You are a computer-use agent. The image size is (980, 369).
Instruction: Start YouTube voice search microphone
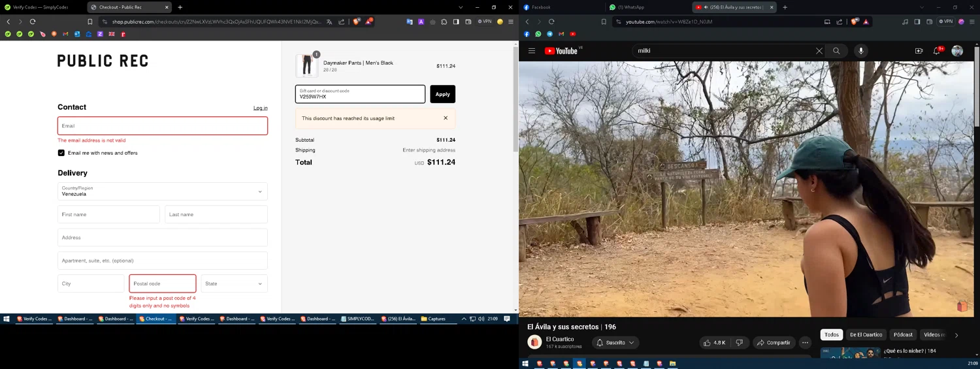[861, 51]
